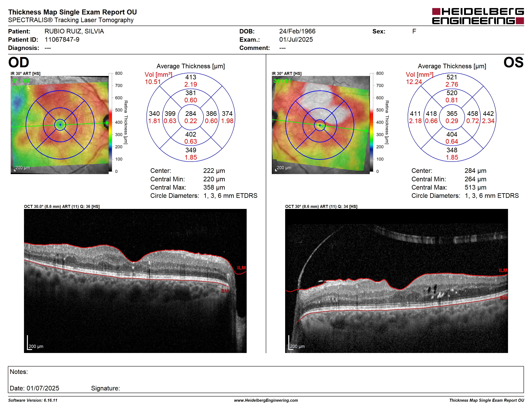This screenshot has height=411, width=532.
Task: Open the www.HeidelbergEngineering.com footer link
Action: [266, 400]
